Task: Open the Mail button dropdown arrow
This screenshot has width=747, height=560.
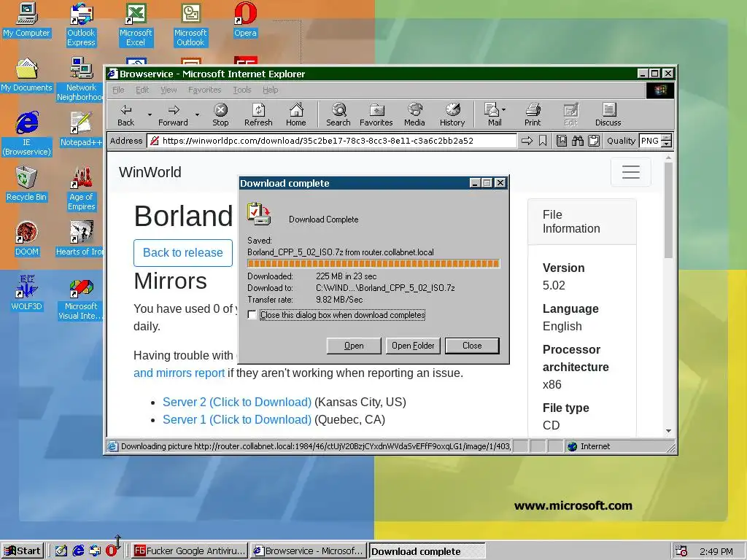Action: tap(503, 109)
